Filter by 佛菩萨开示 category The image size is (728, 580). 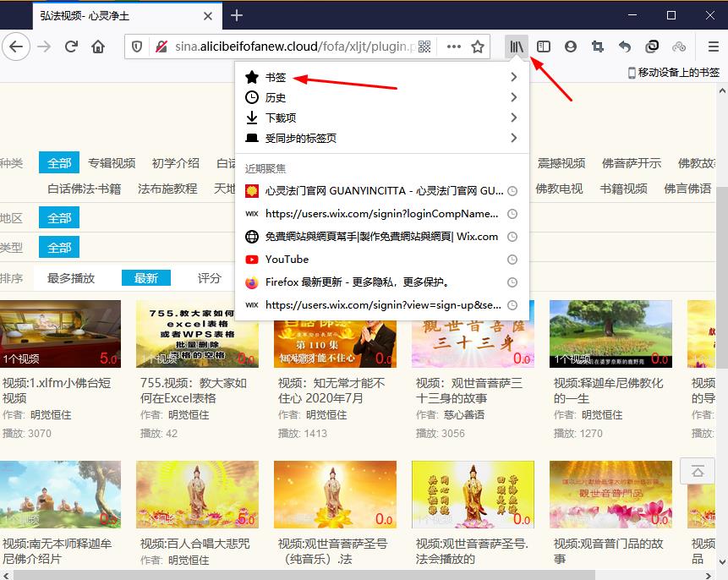coord(632,163)
